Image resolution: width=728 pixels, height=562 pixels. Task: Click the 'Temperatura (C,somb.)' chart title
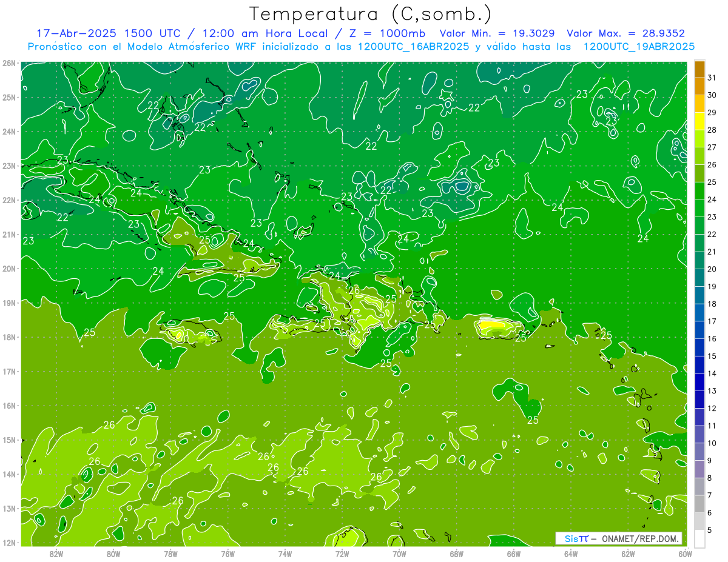pos(371,14)
